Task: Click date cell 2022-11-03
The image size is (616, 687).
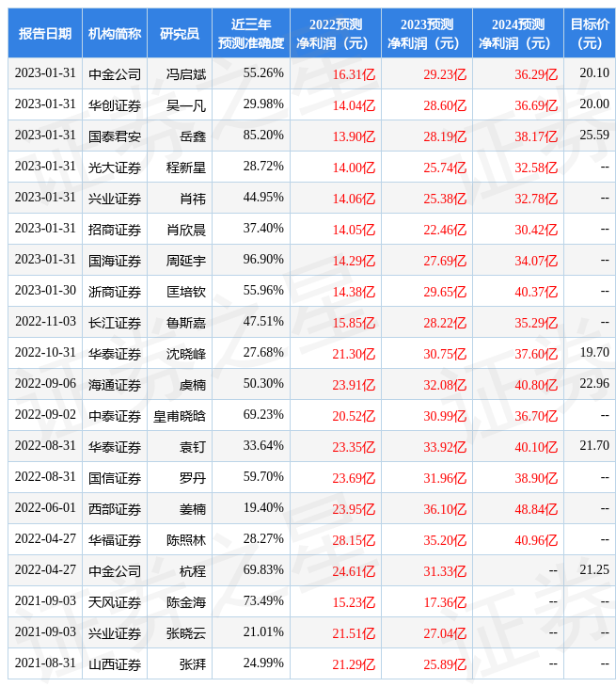Action: click(x=45, y=322)
